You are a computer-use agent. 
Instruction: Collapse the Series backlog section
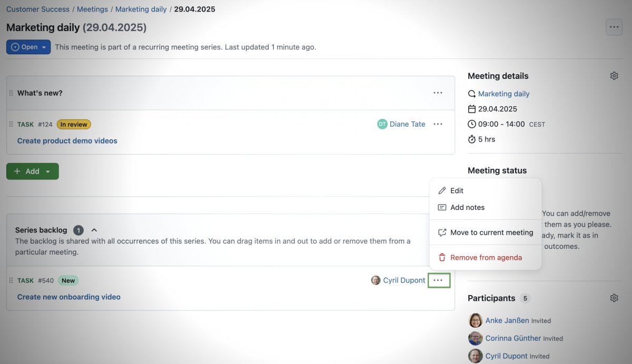[94, 230]
